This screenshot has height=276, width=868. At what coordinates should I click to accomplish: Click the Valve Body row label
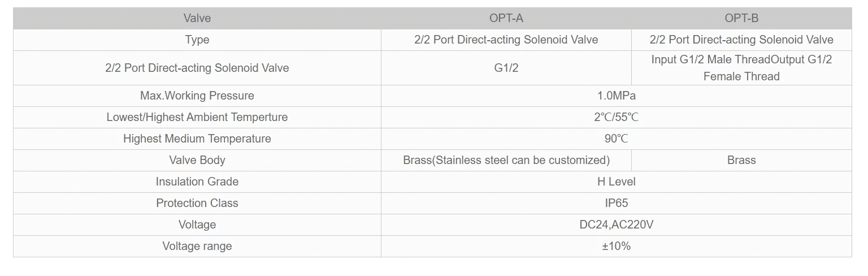[197, 160]
